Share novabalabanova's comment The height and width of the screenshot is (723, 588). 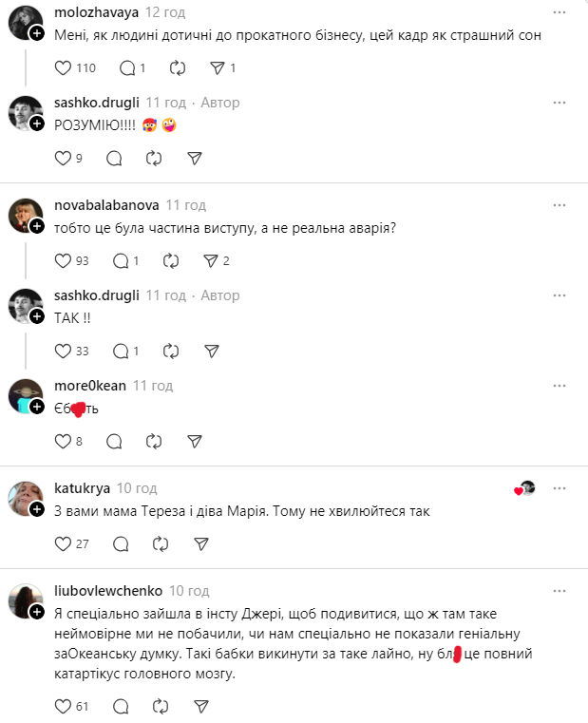(211, 260)
